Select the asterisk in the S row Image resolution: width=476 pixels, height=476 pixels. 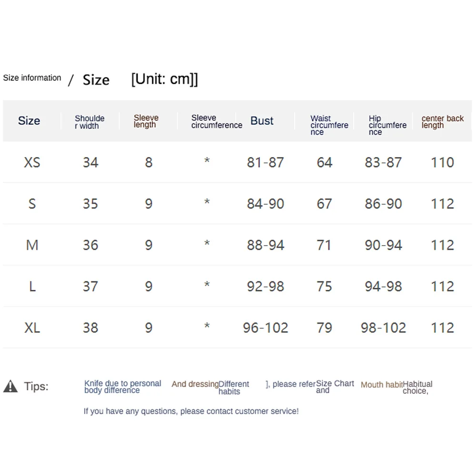tap(207, 201)
